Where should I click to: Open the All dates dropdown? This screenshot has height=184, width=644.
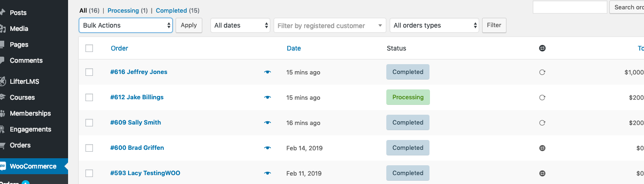click(x=240, y=25)
